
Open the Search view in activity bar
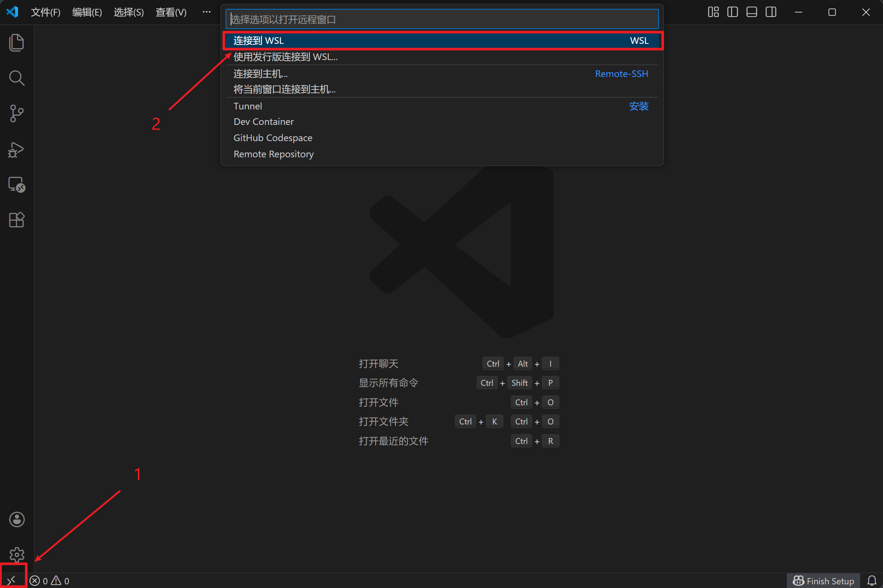[x=17, y=78]
